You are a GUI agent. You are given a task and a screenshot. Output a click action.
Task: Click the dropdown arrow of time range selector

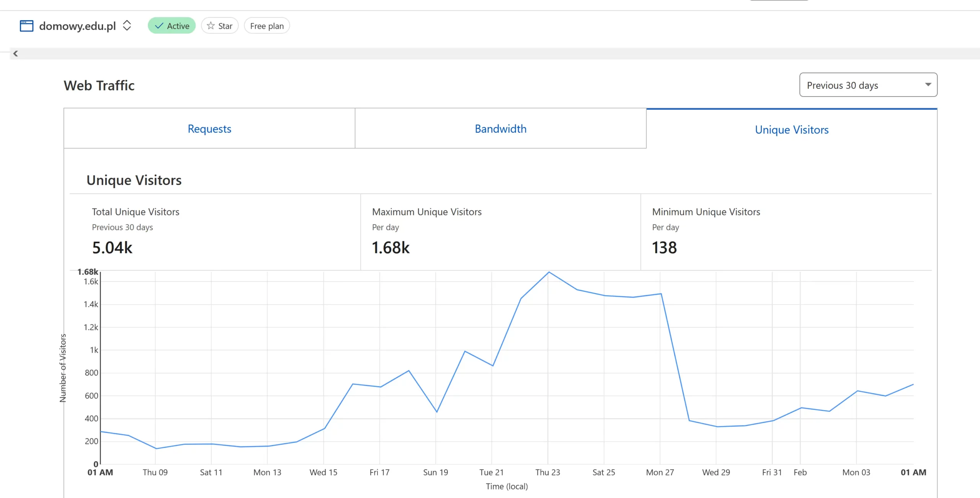(928, 85)
